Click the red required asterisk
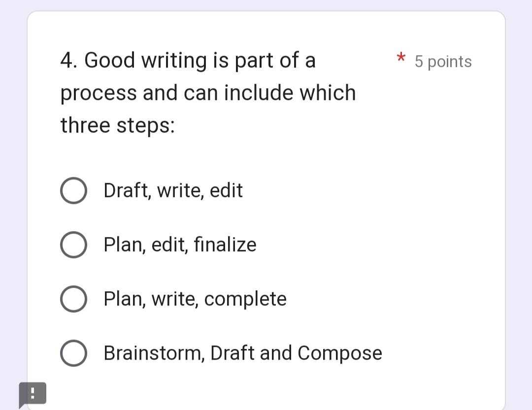The image size is (532, 410). point(401,58)
